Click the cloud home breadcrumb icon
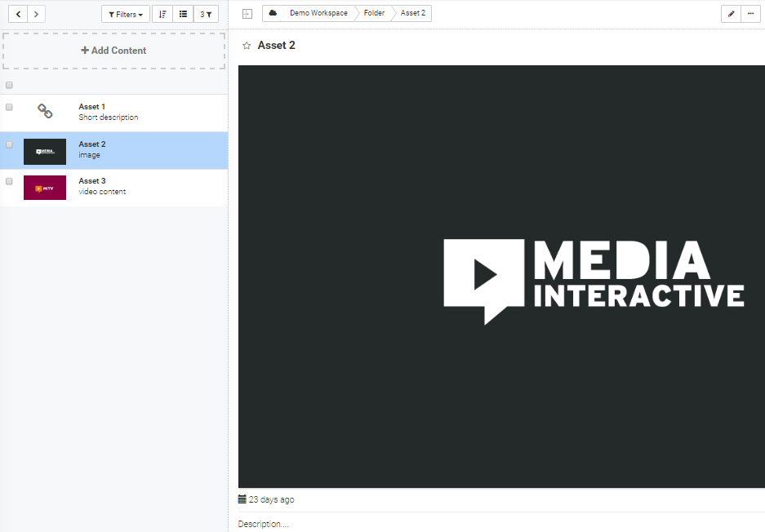This screenshot has height=532, width=765. (x=273, y=13)
